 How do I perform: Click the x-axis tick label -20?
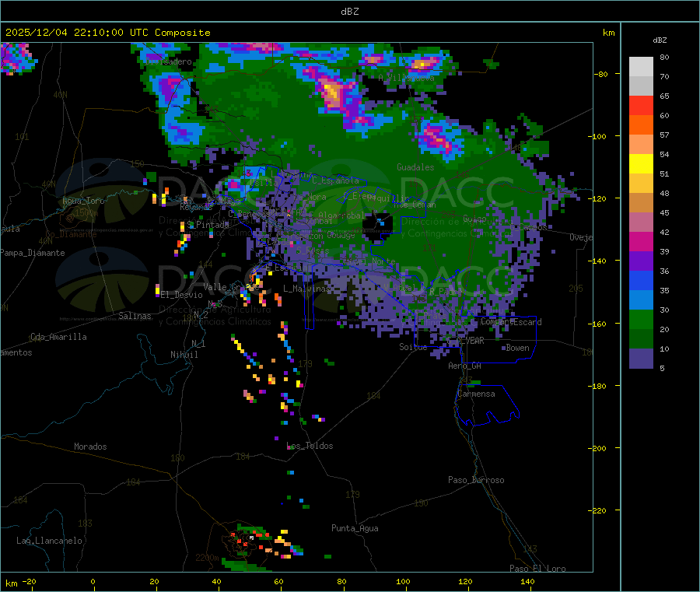click(x=29, y=581)
